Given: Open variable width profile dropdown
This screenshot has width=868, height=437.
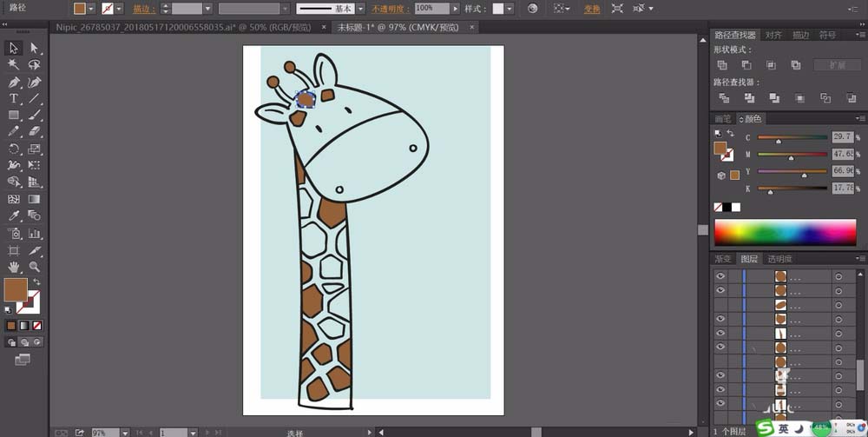Looking at the screenshot, I should pos(285,9).
